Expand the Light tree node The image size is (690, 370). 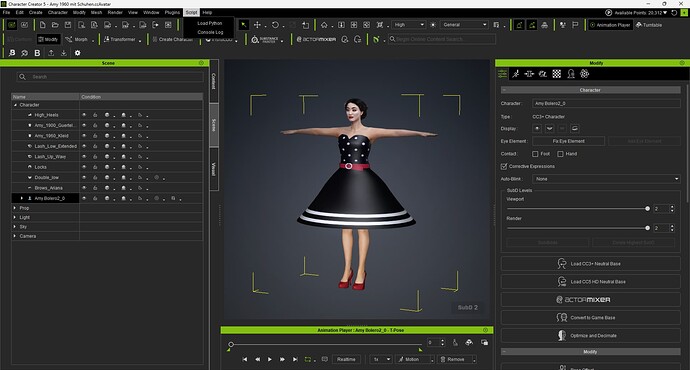[15, 217]
